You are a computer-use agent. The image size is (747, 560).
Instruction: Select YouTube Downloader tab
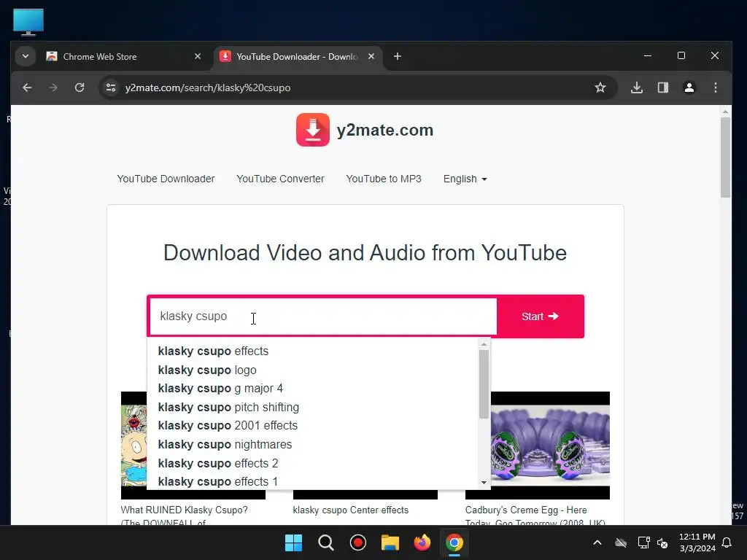298,57
